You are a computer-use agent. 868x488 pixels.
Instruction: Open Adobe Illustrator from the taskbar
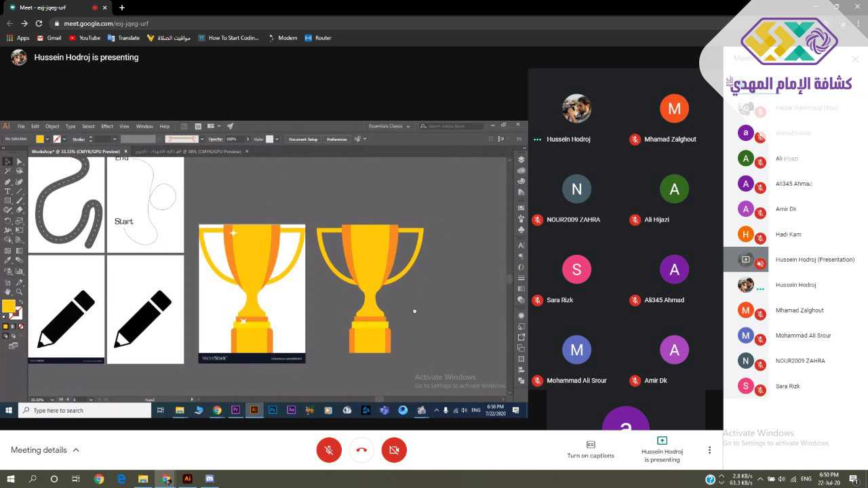point(187,479)
